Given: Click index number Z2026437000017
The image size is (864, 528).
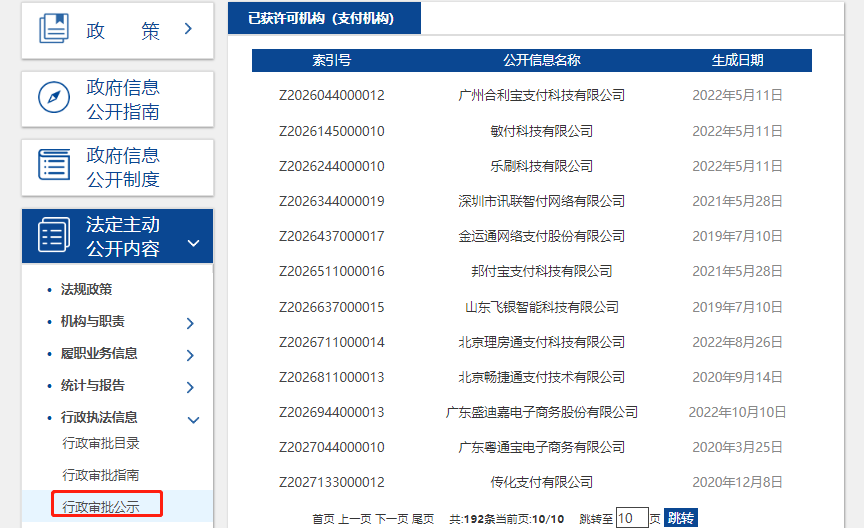Looking at the screenshot, I should coord(332,236).
